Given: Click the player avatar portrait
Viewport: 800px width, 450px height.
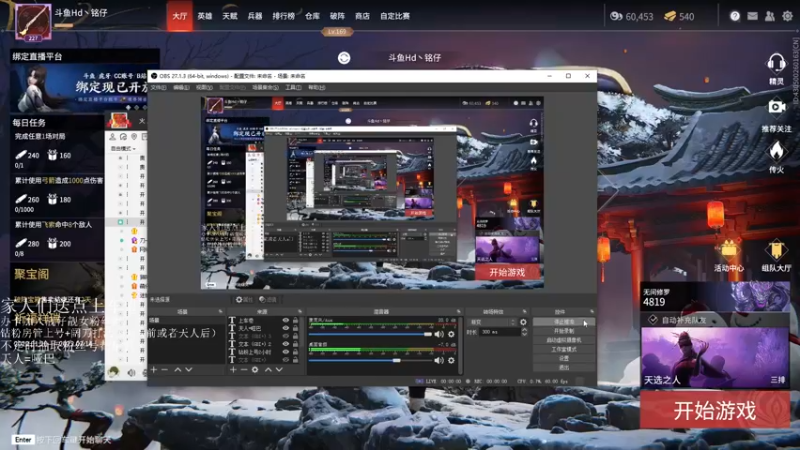Looking at the screenshot, I should [x=33, y=21].
